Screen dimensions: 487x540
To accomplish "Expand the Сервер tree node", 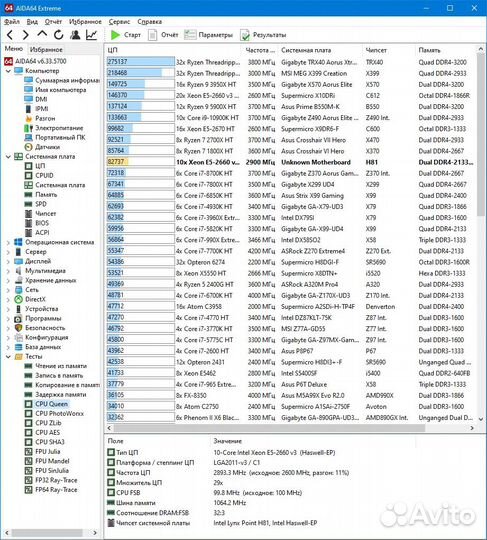I will point(8,252).
